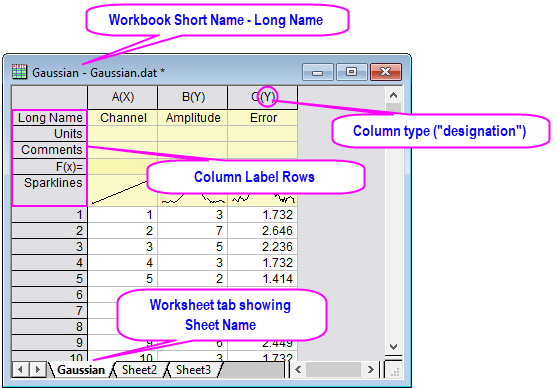
Task: Click the Units cell under Channel
Action: [123, 134]
